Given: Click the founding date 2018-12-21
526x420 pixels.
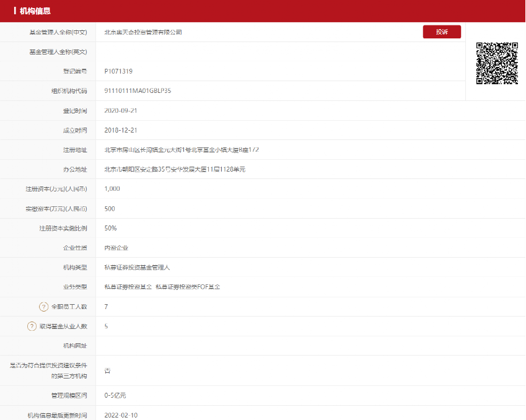Looking at the screenshot, I should (121, 130).
